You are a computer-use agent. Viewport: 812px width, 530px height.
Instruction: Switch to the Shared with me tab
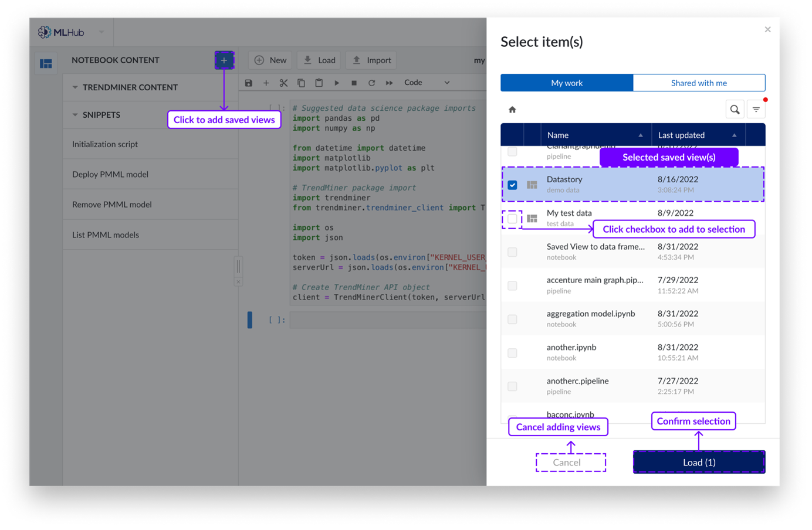pos(698,83)
